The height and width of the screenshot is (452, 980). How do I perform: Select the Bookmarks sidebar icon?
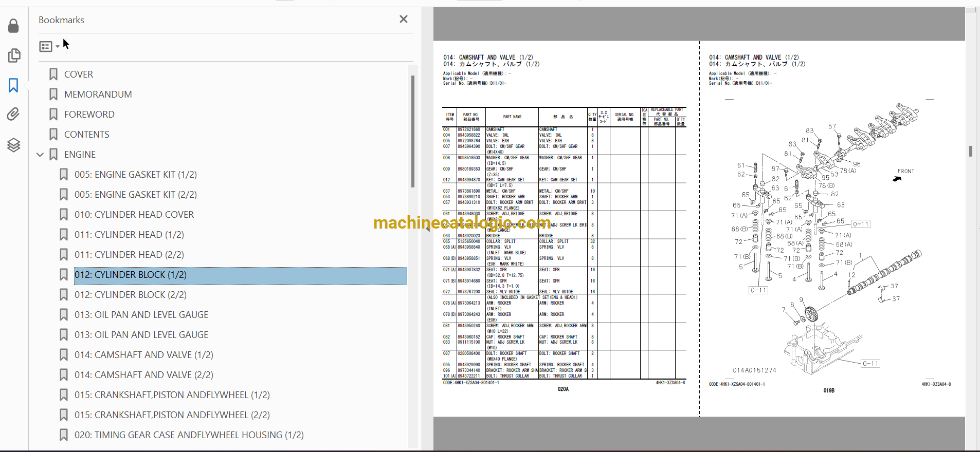[x=14, y=85]
